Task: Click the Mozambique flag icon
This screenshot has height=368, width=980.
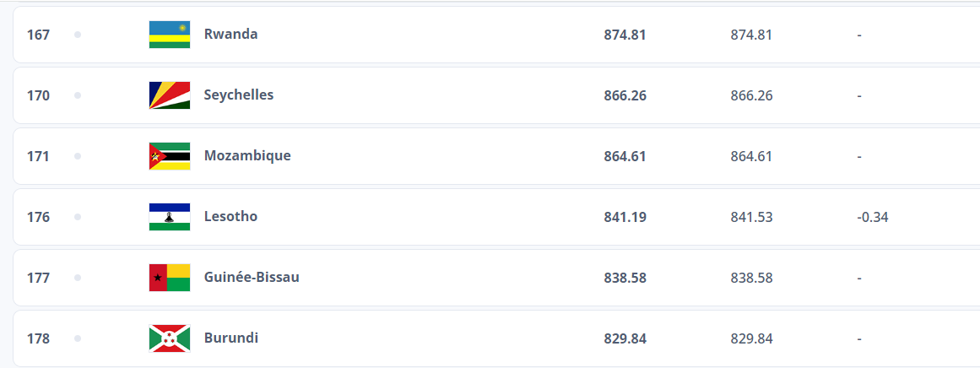Action: click(170, 156)
